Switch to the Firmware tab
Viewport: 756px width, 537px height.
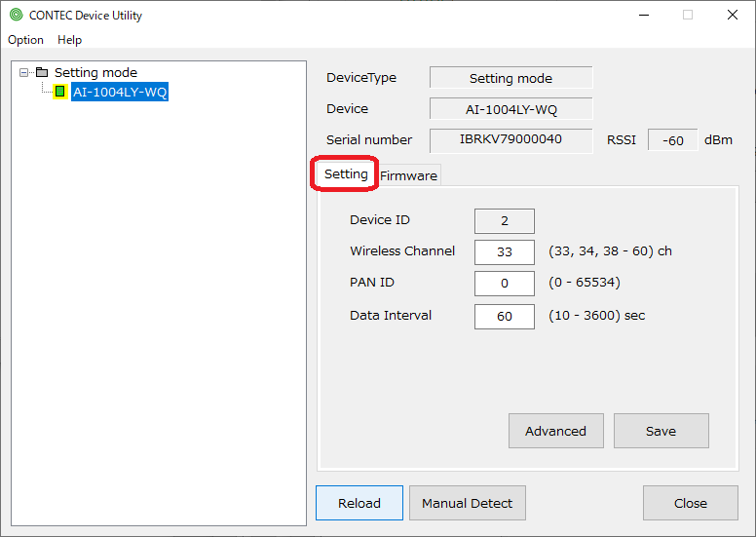click(408, 175)
